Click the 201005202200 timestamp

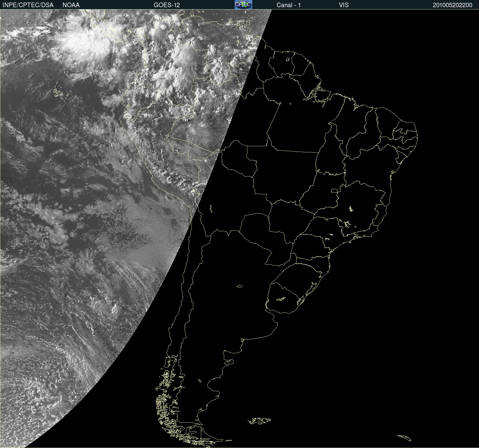click(x=453, y=5)
